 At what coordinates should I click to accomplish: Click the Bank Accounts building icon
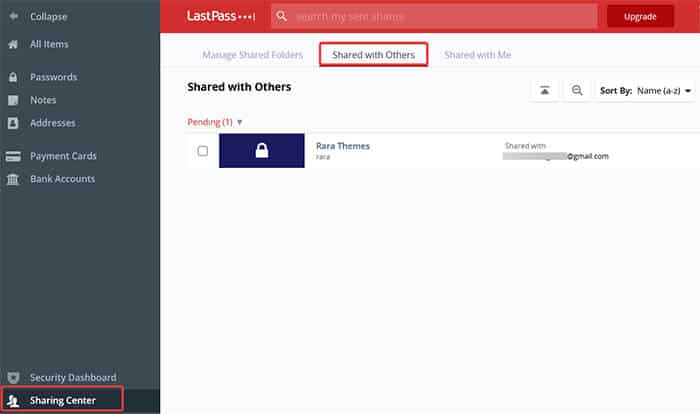(x=13, y=179)
